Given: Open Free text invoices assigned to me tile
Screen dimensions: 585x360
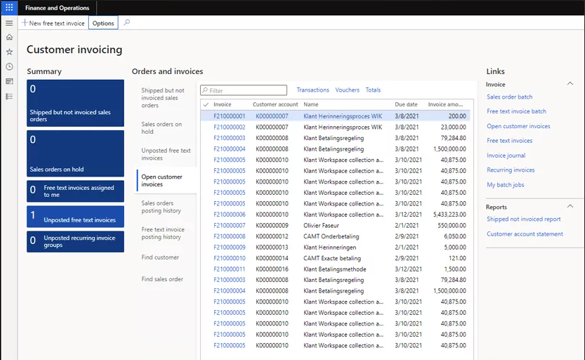Looking at the screenshot, I should pyautogui.click(x=75, y=191).
